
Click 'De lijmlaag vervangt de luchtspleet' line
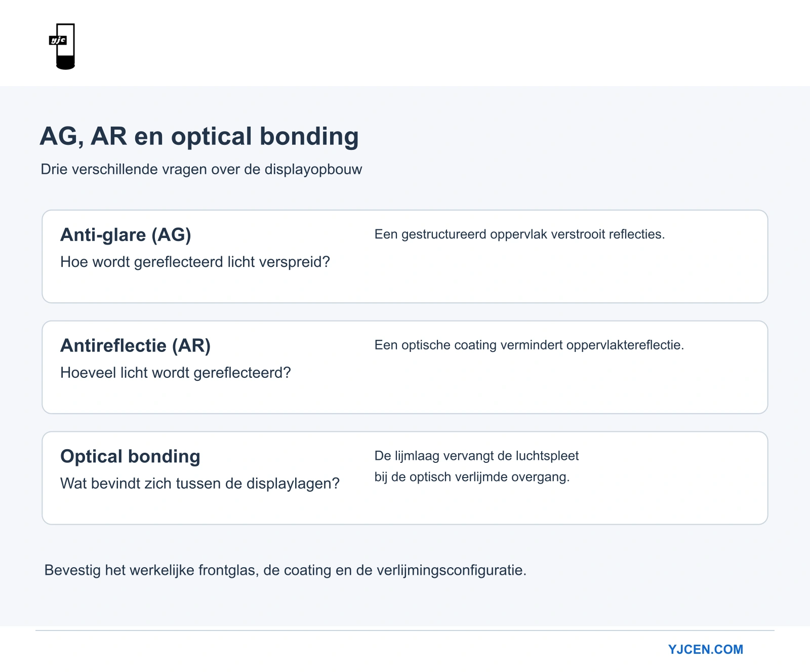[x=476, y=456]
